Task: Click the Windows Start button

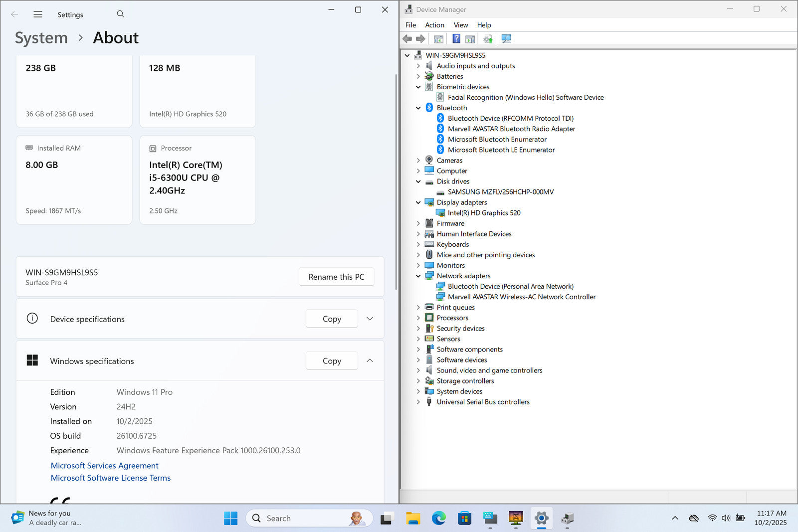Action: point(230,519)
